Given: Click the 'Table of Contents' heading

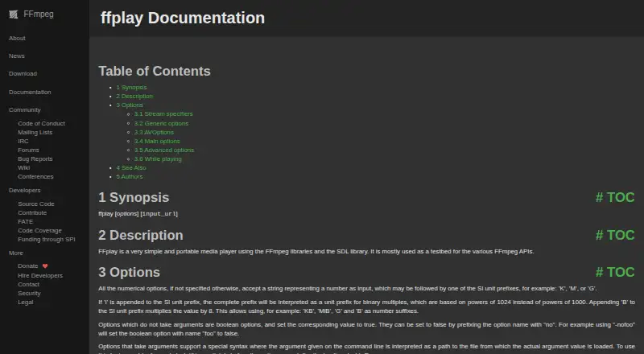Looking at the screenshot, I should point(155,71).
